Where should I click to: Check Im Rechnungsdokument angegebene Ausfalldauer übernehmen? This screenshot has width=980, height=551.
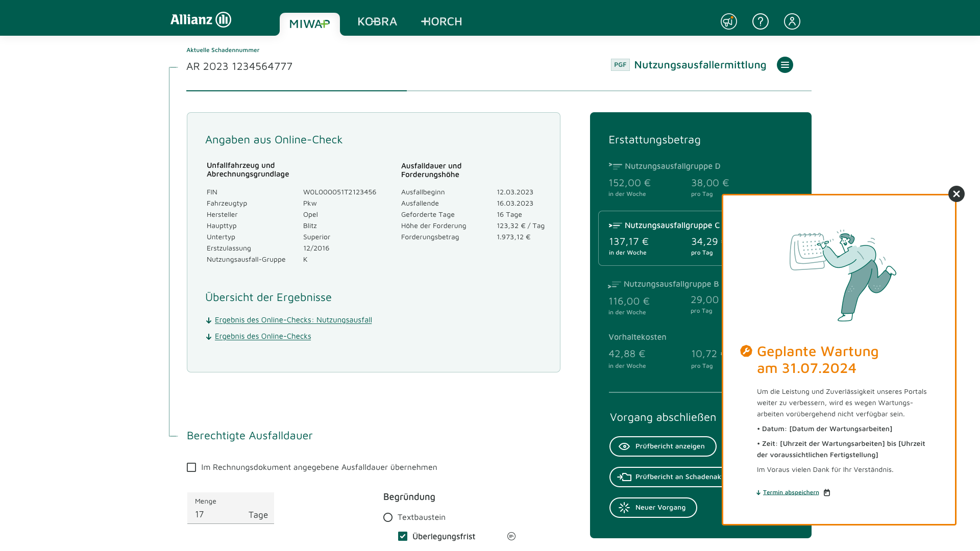(191, 467)
